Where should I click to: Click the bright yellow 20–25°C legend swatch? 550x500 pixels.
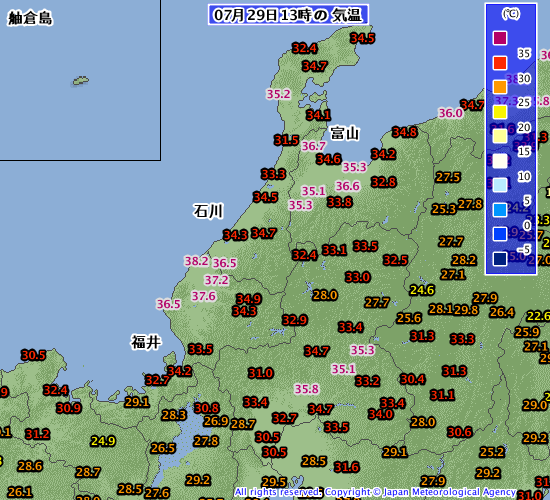coord(500,112)
